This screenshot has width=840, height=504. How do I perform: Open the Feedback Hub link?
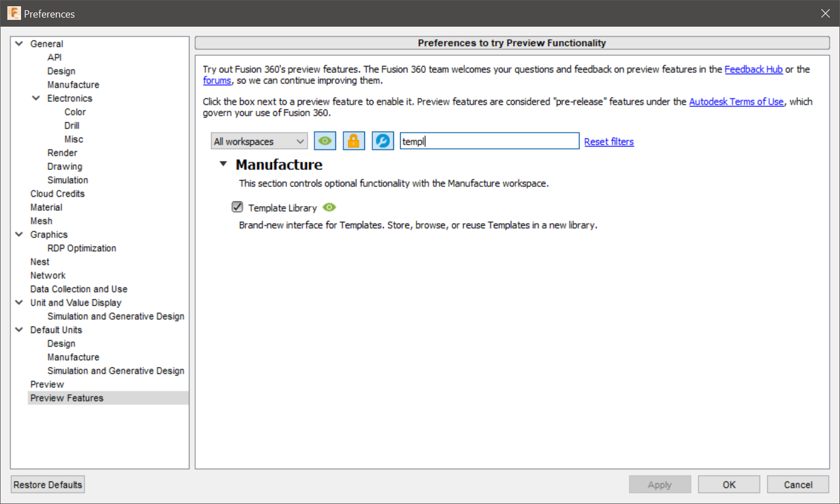[x=754, y=69]
